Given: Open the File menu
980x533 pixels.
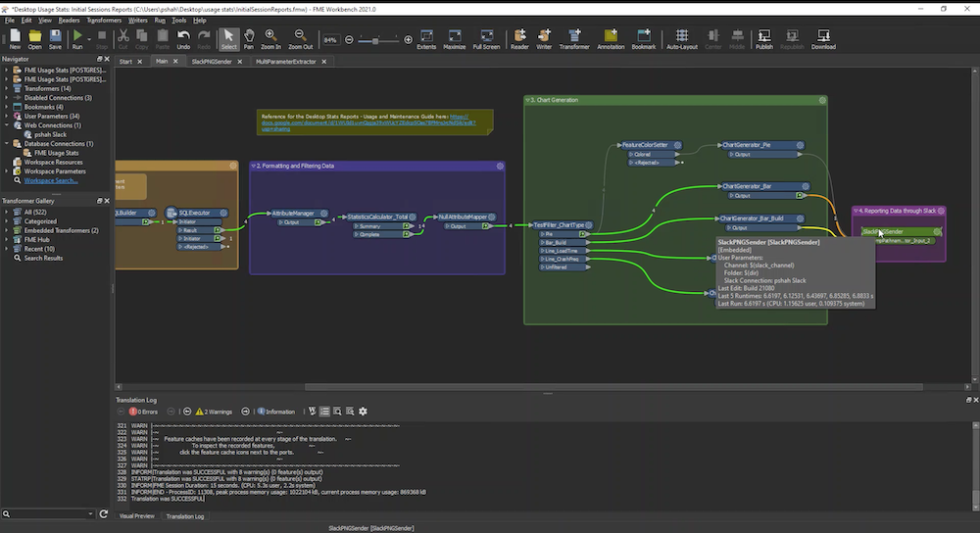Looking at the screenshot, I should (10, 20).
